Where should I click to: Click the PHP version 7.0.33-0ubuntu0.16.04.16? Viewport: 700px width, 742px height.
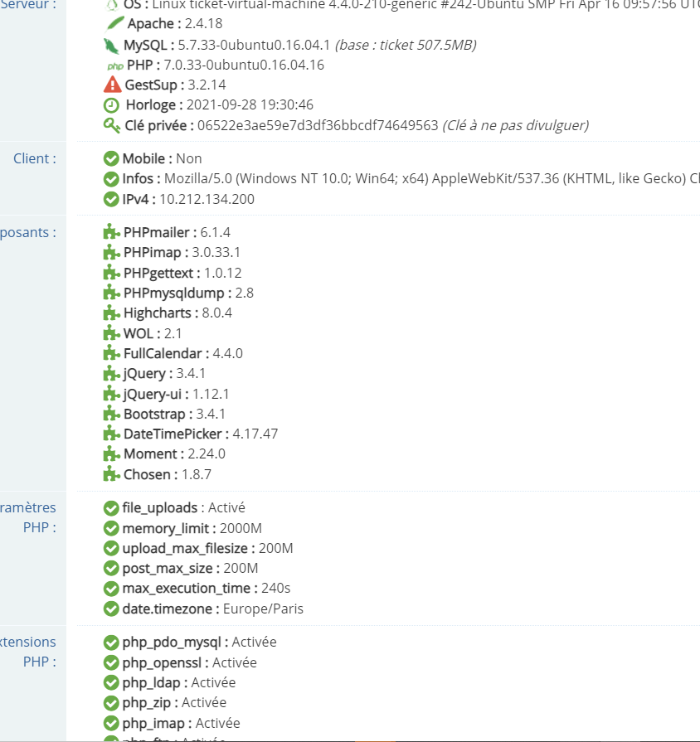[244, 65]
